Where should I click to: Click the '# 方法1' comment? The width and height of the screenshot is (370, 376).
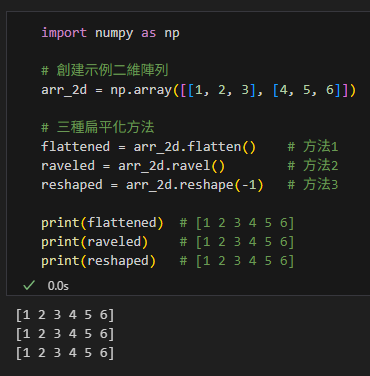pyautogui.click(x=313, y=147)
